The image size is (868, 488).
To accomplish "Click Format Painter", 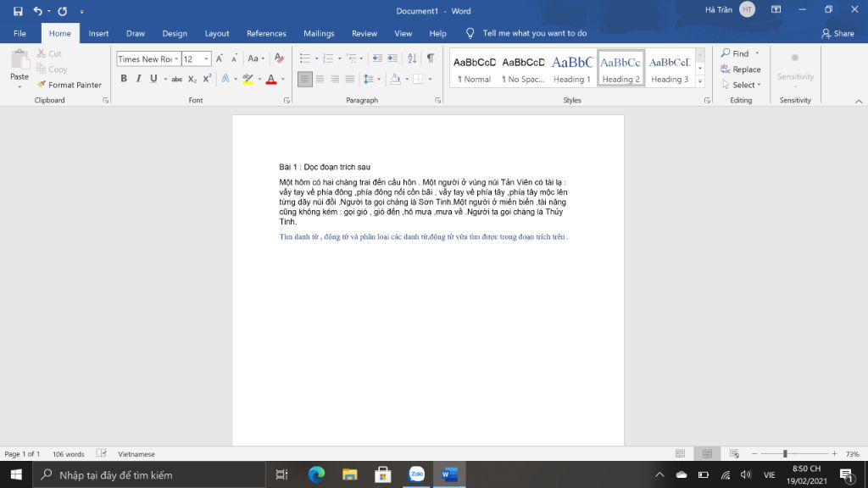I will tap(70, 85).
